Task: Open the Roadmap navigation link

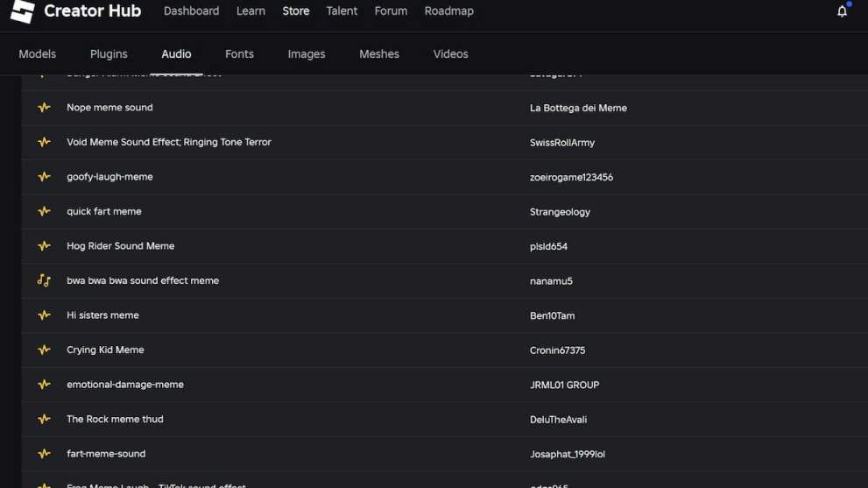Action: click(448, 11)
